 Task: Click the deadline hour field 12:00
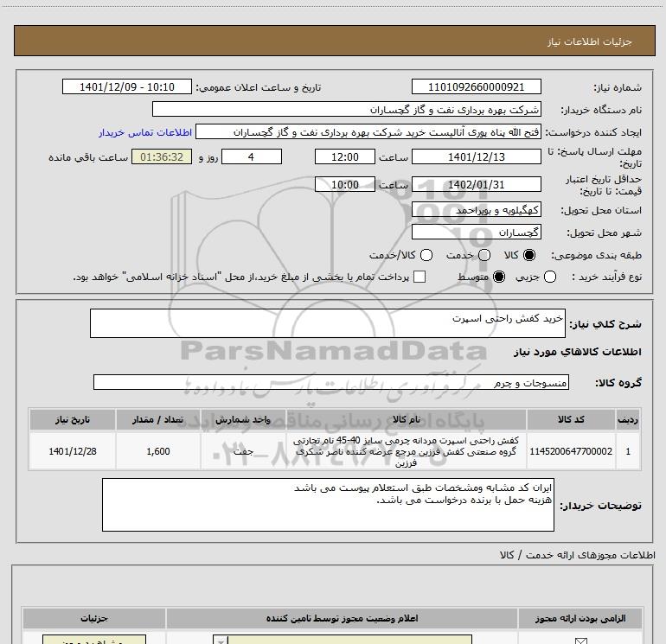345,156
